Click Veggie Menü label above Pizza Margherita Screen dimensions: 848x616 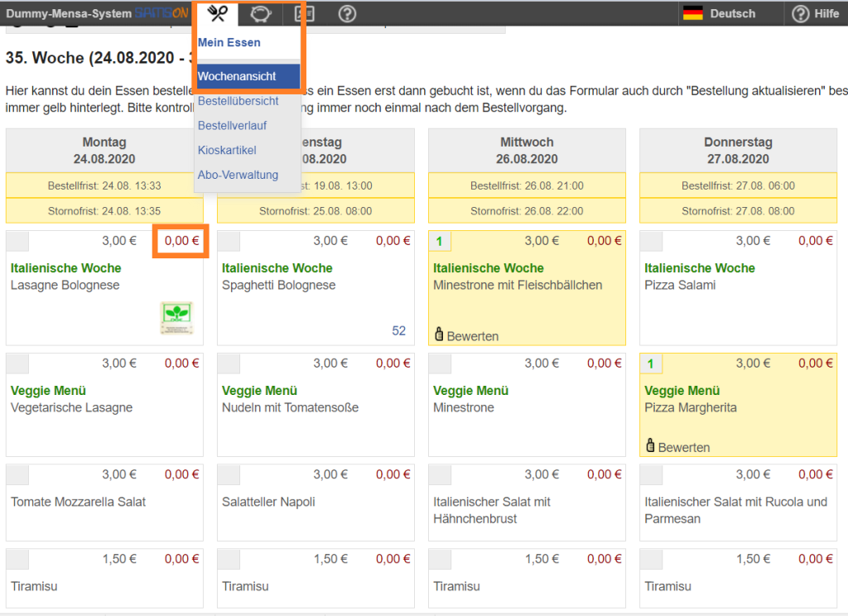pos(682,391)
